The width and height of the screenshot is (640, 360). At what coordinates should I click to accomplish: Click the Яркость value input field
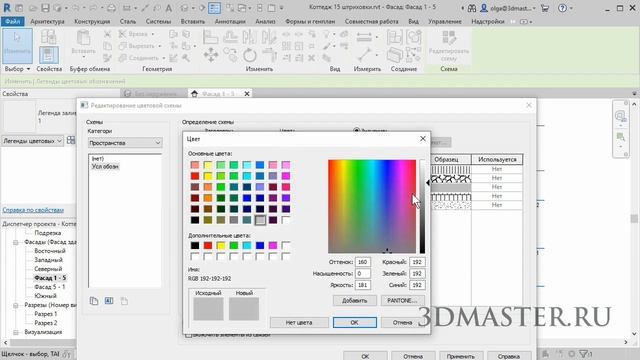click(x=362, y=285)
